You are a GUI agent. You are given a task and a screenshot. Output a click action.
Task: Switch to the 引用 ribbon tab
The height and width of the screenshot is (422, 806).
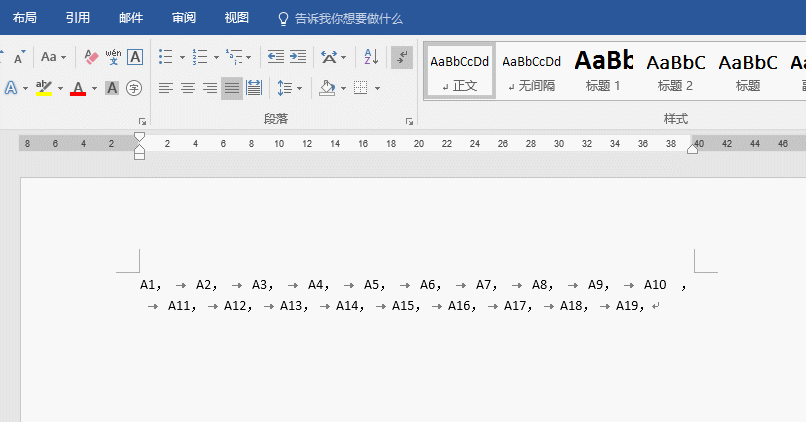tap(78, 18)
